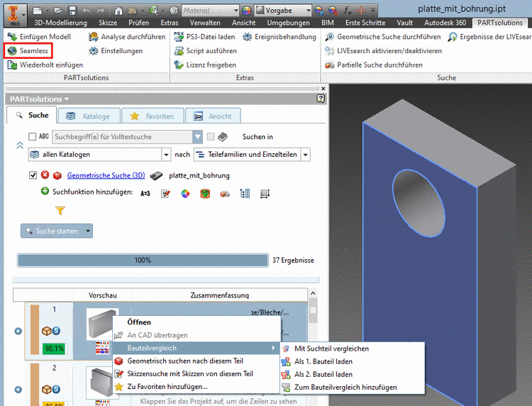Toggle the ABC full-text search checkbox
The height and width of the screenshot is (406, 532).
coord(32,136)
